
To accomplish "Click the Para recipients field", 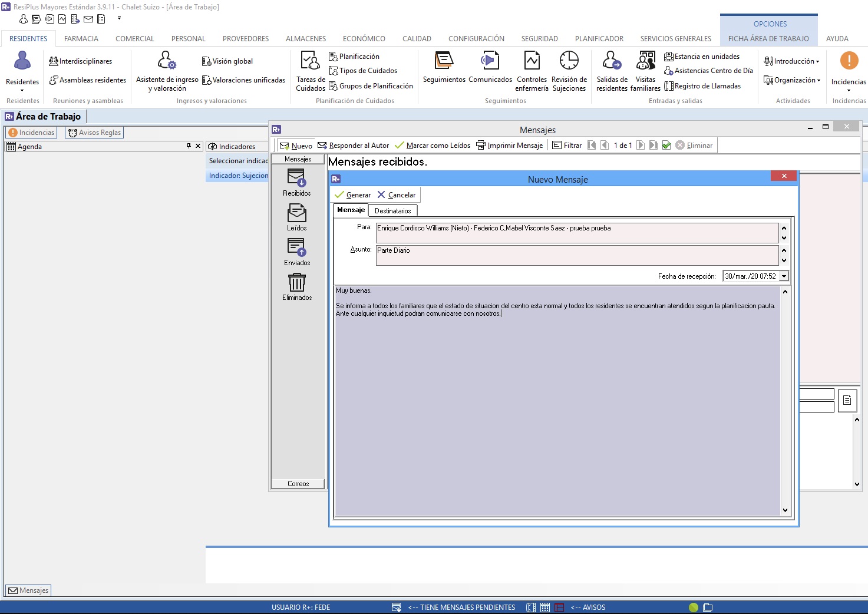I will point(577,233).
